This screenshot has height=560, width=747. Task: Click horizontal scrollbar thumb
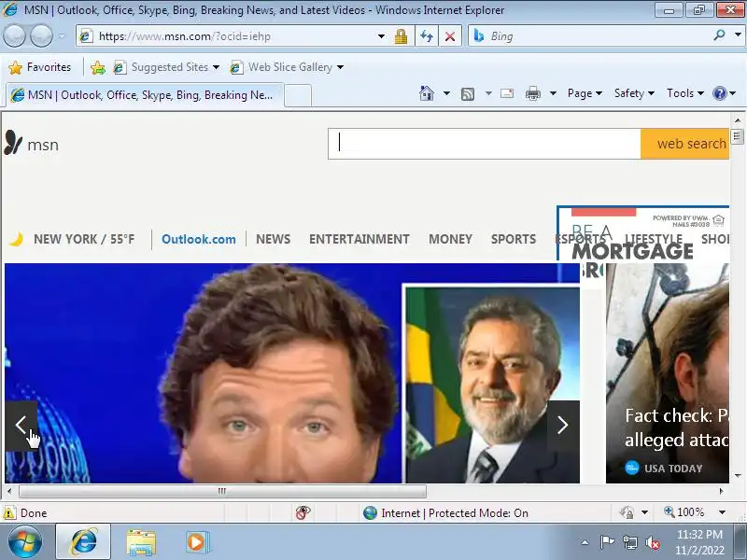pos(222,491)
